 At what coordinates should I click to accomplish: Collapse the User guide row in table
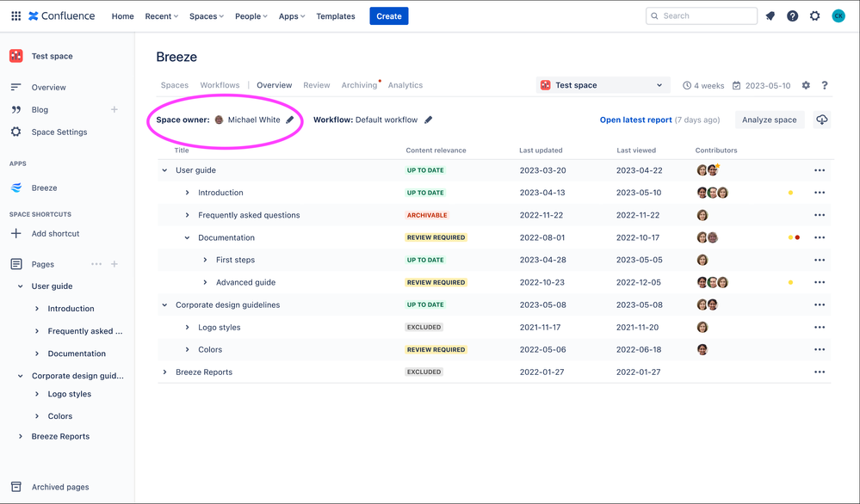point(164,170)
